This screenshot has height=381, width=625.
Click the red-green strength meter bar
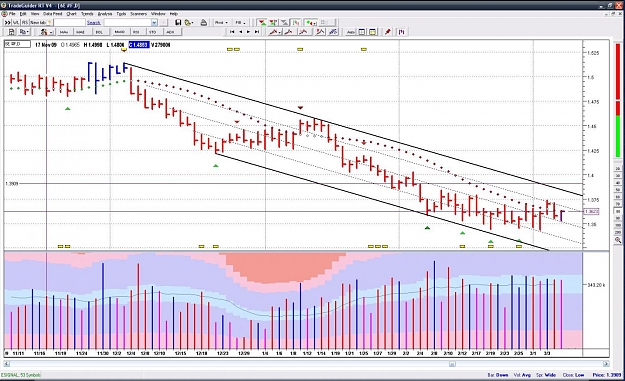point(618,100)
